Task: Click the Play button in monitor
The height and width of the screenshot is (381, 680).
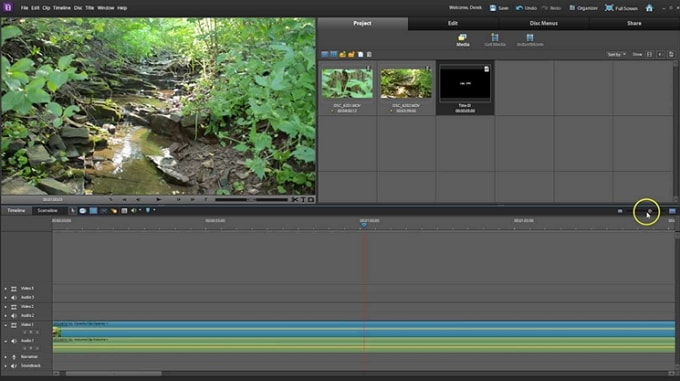Action: (158, 199)
